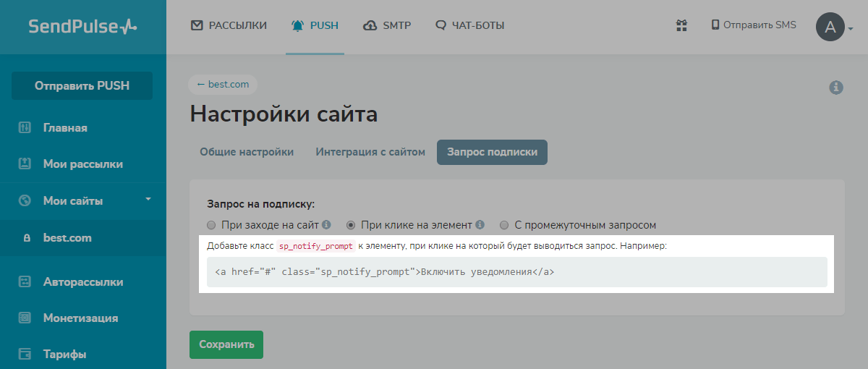Screen dimensions: 868x369
Task: Click the code snippet with sp_notify_prompt link
Action: click(516, 272)
